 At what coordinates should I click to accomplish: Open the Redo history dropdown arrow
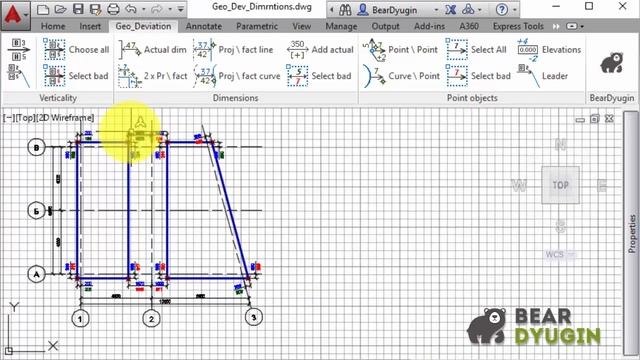pyautogui.click(x=169, y=9)
